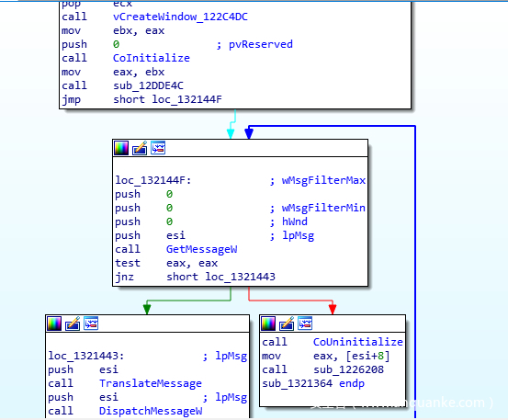Click the group nodes icon in the CoUninitialize block
The width and height of the screenshot is (508, 420).
305,324
